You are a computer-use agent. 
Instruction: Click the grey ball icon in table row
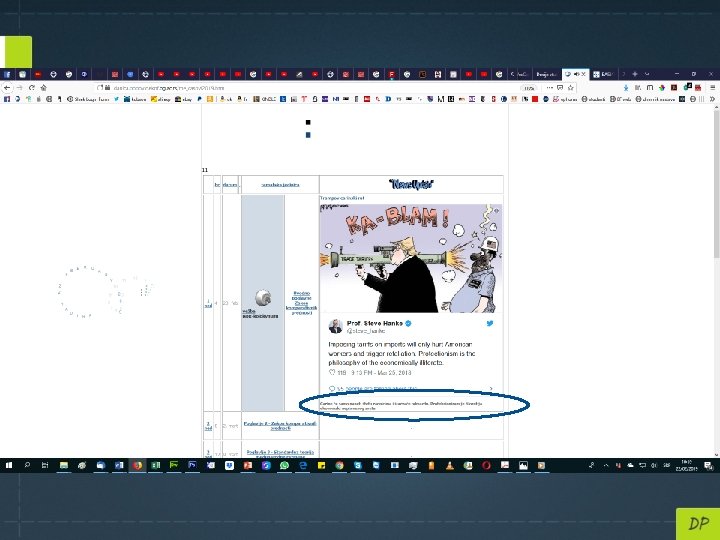(263, 298)
